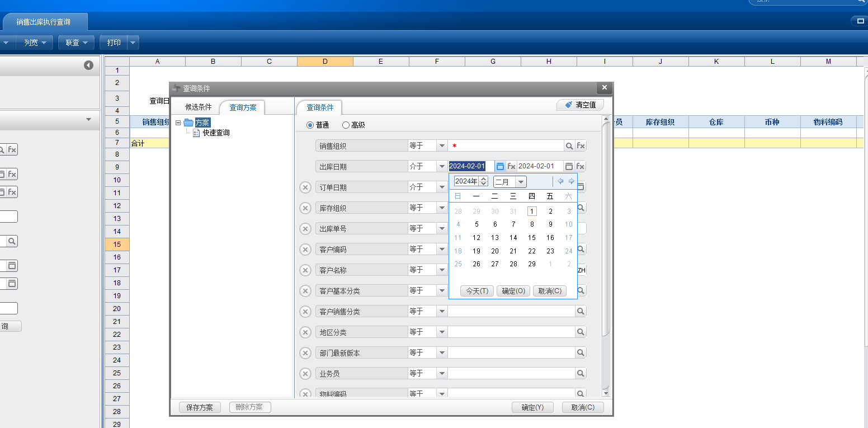Image resolution: width=868 pixels, height=428 pixels.
Task: Go to previous month in calendar
Action: 560,181
